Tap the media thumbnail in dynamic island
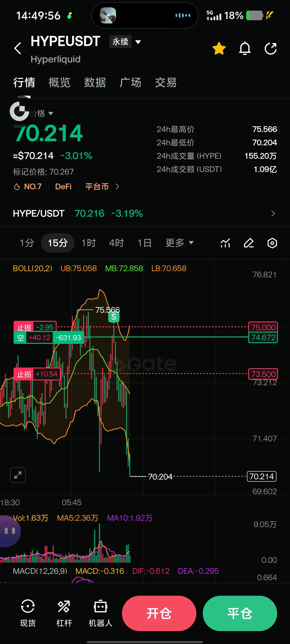Image resolution: width=290 pixels, height=644 pixels. pos(108,15)
